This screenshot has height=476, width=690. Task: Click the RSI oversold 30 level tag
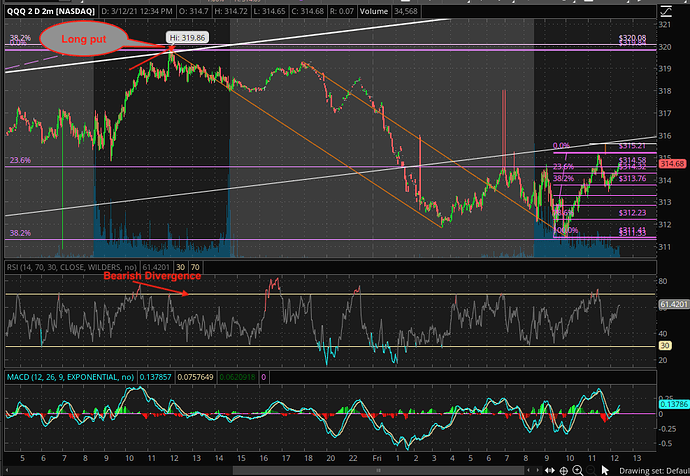tap(664, 347)
